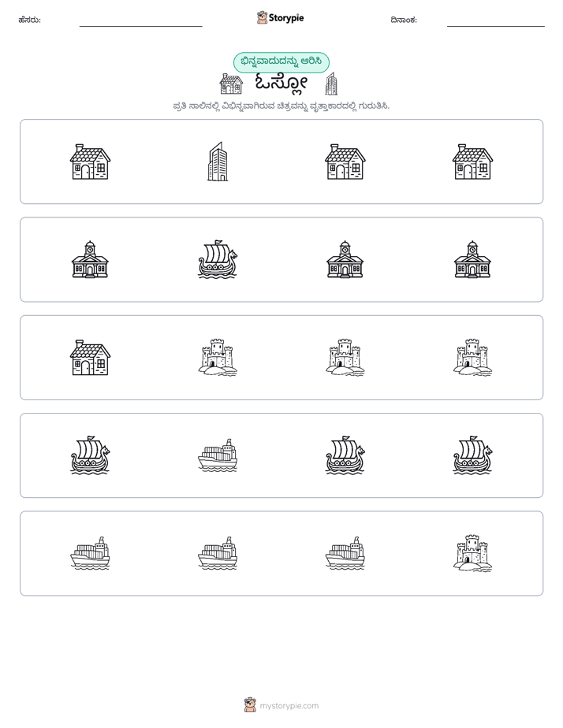Viewport: 563px width, 728px height.
Task: Click the skyscraper icon right of the ಓಸ್ಲೋ title
Action: point(331,84)
